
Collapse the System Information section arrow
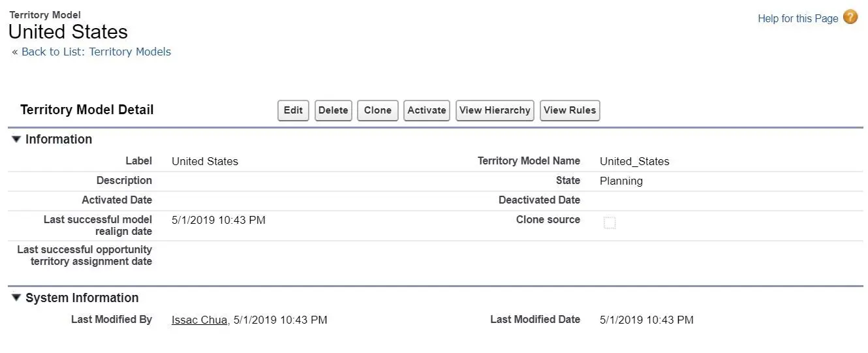click(x=16, y=298)
